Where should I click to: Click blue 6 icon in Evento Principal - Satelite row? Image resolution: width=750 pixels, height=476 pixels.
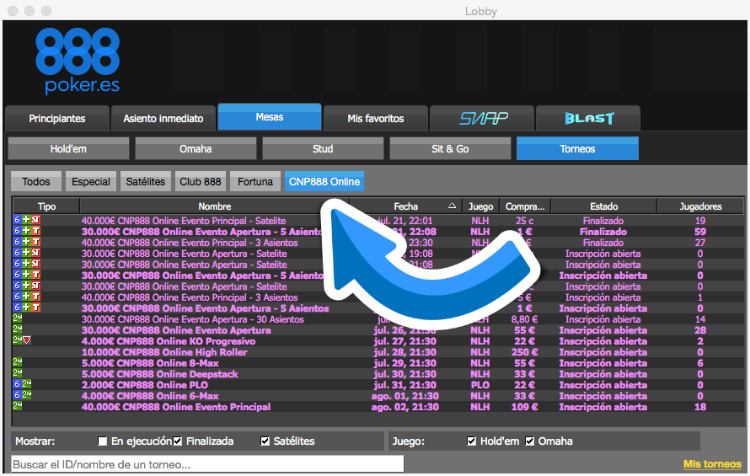(x=17, y=221)
